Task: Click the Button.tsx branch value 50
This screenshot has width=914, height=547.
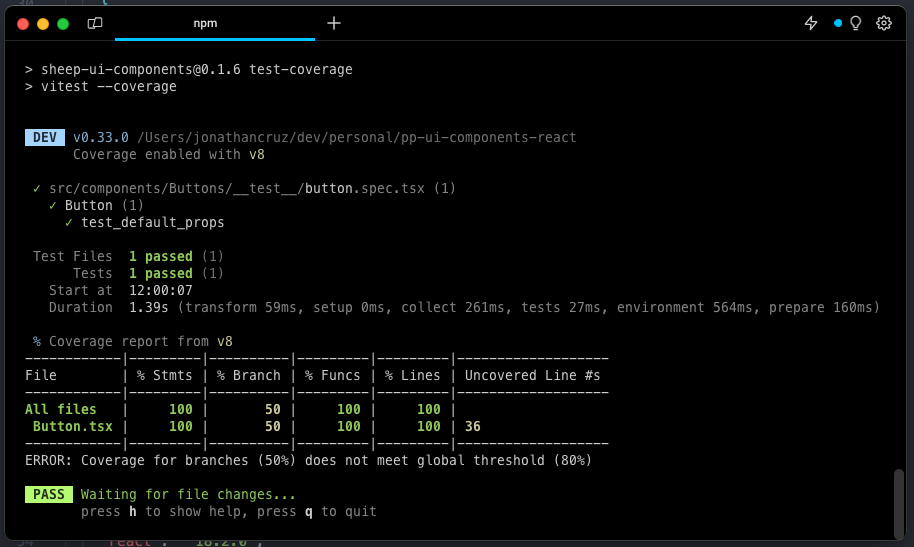Action: point(273,426)
